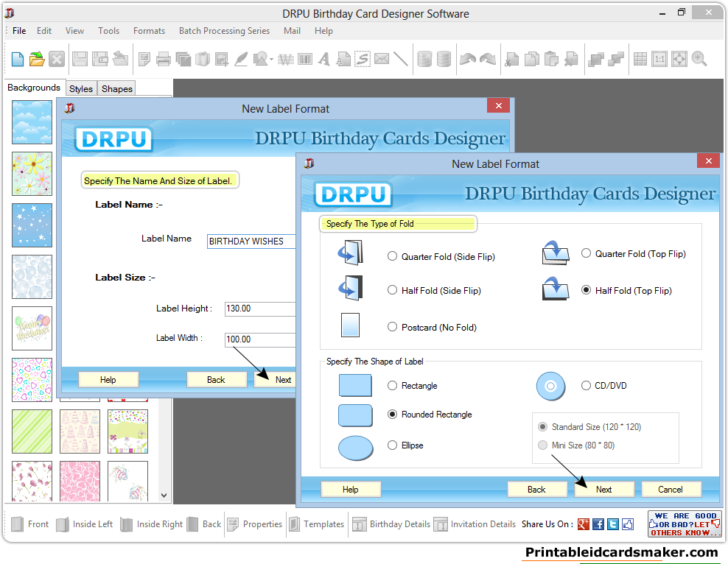Image resolution: width=728 pixels, height=564 pixels.
Task: Click the Label Name input field
Action: click(251, 242)
